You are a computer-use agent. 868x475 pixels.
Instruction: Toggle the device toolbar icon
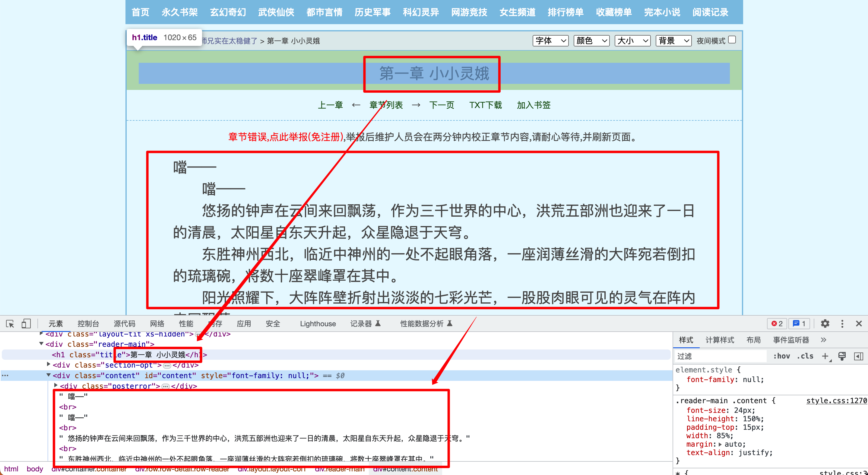(26, 324)
